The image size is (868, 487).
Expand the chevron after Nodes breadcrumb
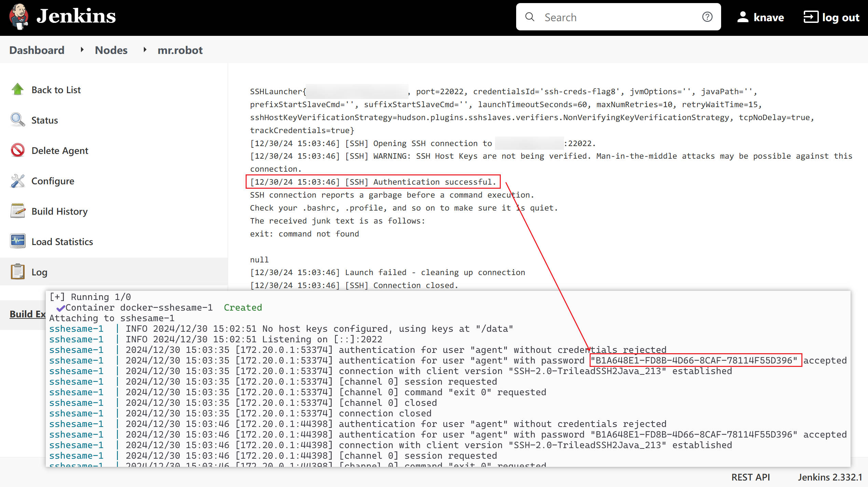point(145,50)
